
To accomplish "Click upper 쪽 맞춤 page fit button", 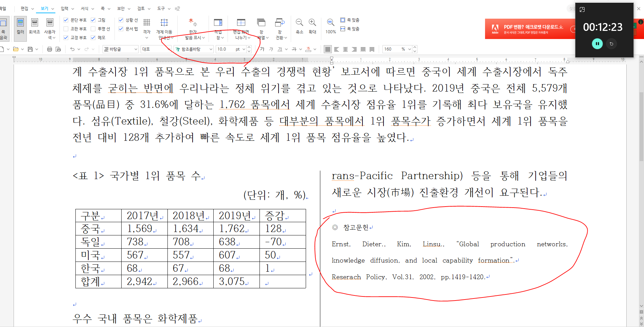I will (x=350, y=20).
